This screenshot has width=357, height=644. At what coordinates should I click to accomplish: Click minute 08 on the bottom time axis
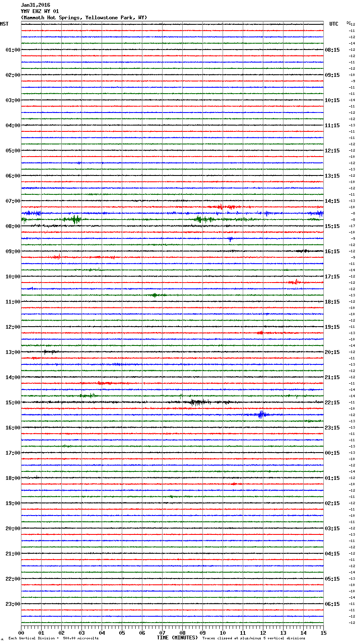pos(182,633)
